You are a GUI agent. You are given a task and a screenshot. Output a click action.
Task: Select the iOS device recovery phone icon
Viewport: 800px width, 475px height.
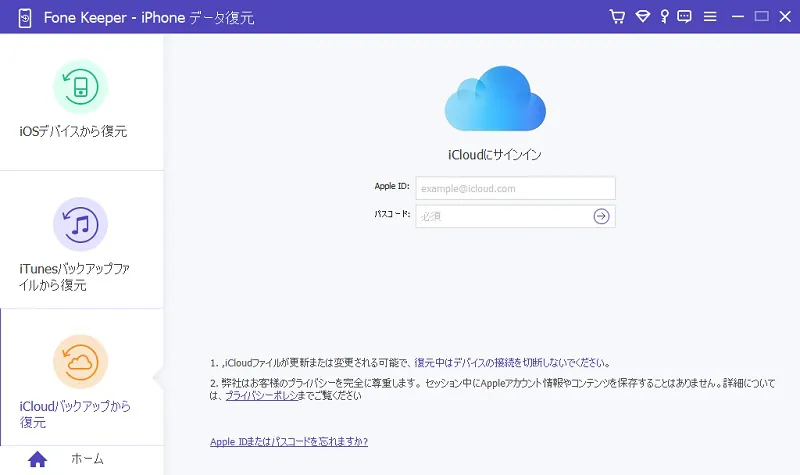pos(80,87)
